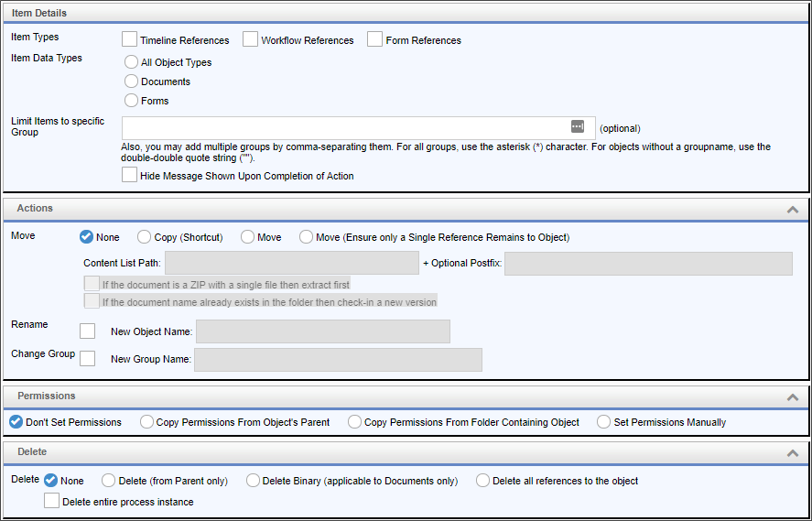The height and width of the screenshot is (521, 812).
Task: Check Delete entire process instance
Action: (52, 501)
